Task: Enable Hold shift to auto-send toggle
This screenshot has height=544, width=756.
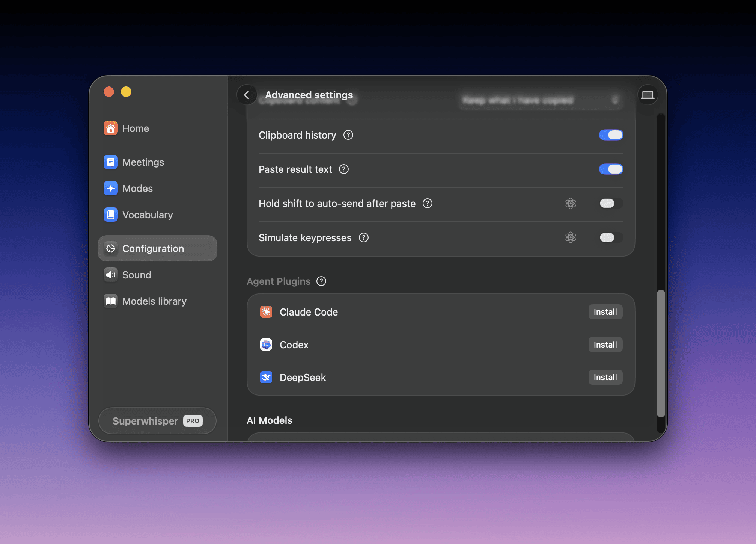Action: click(x=611, y=203)
